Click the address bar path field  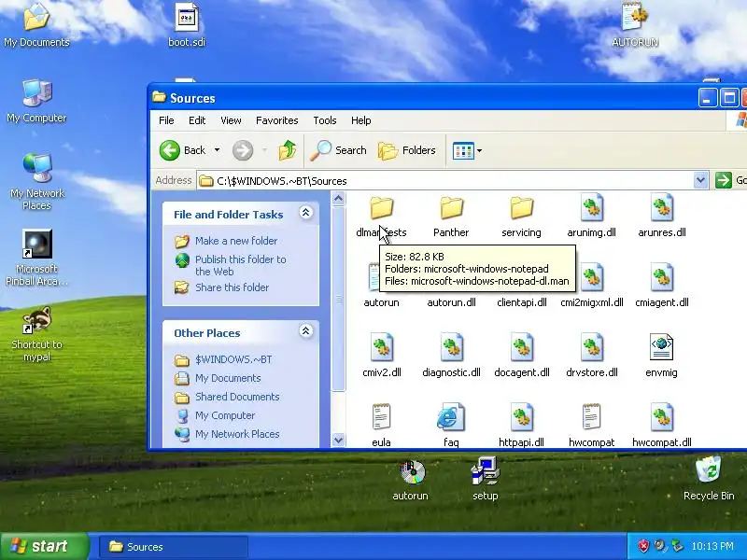pyautogui.click(x=445, y=181)
